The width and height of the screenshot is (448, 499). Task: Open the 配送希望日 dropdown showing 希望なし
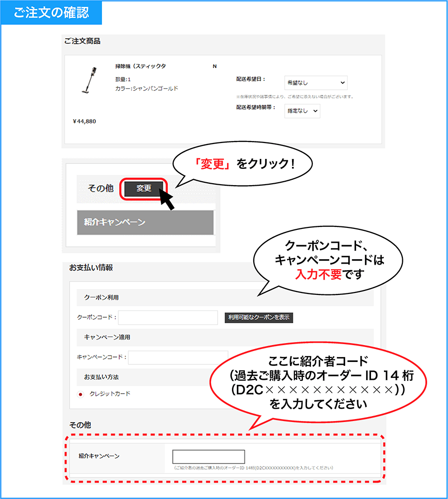[x=316, y=83]
